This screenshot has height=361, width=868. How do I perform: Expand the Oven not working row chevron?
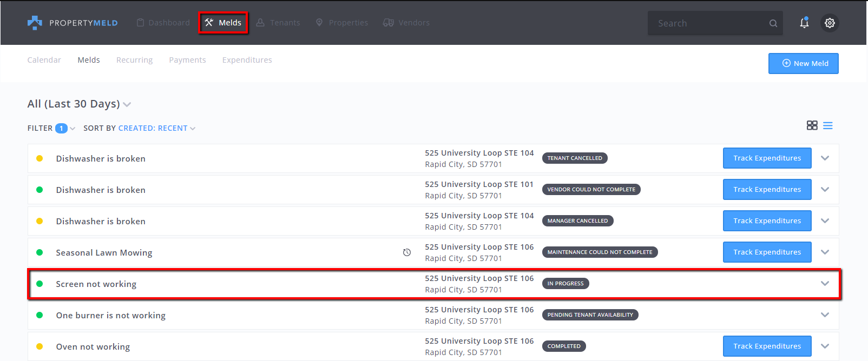825,346
